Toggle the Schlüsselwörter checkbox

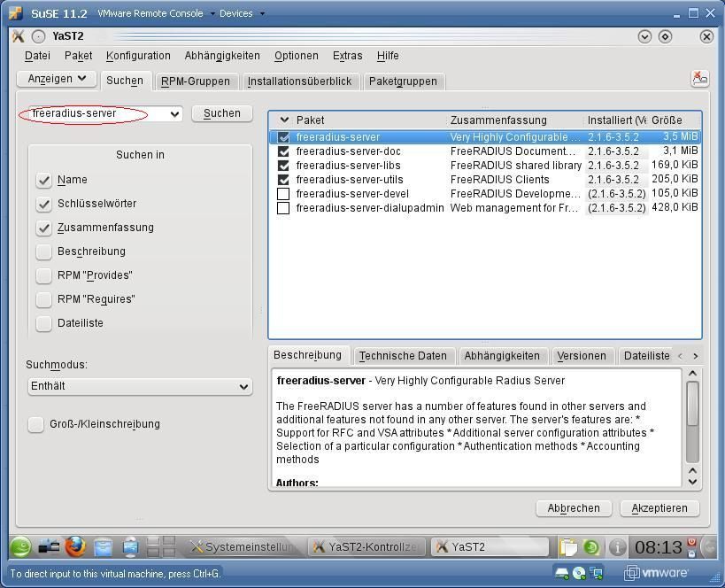coord(44,204)
